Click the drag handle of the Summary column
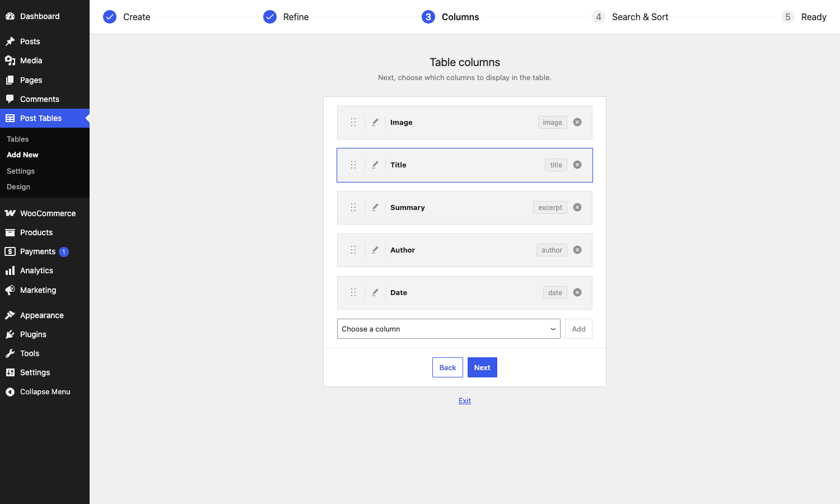840x504 pixels. tap(353, 207)
